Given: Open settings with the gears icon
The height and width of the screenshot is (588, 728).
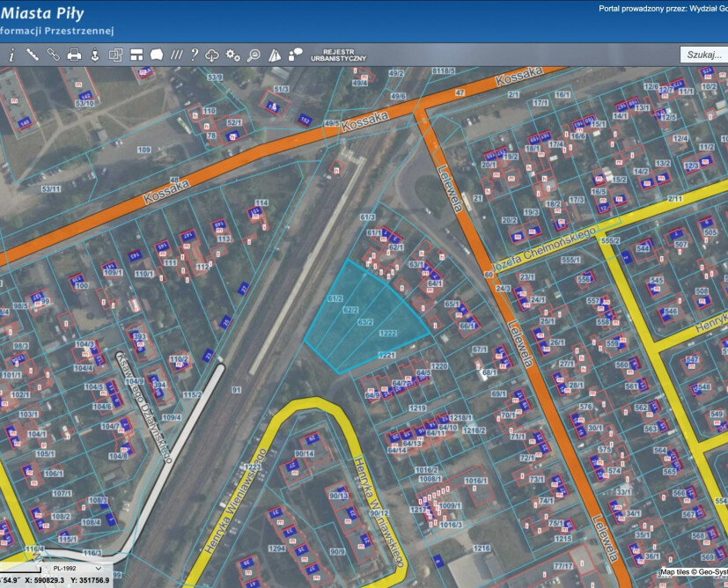Looking at the screenshot, I should pyautogui.click(x=232, y=55).
